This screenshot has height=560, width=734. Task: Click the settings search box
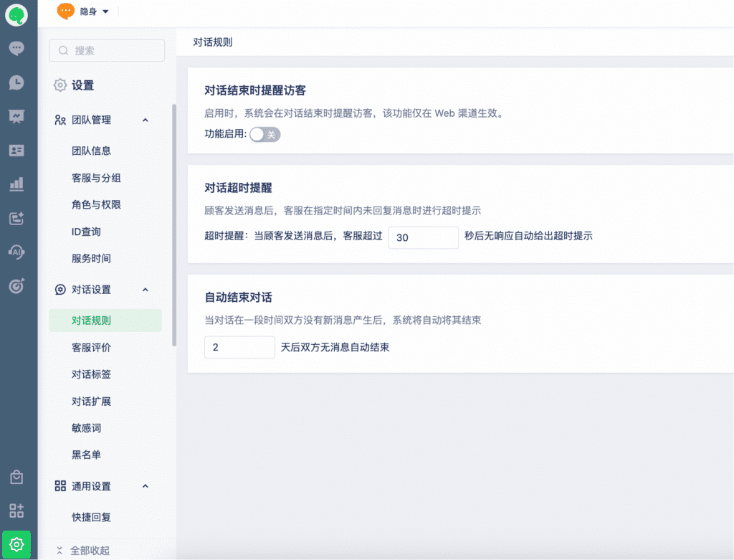[x=107, y=50]
